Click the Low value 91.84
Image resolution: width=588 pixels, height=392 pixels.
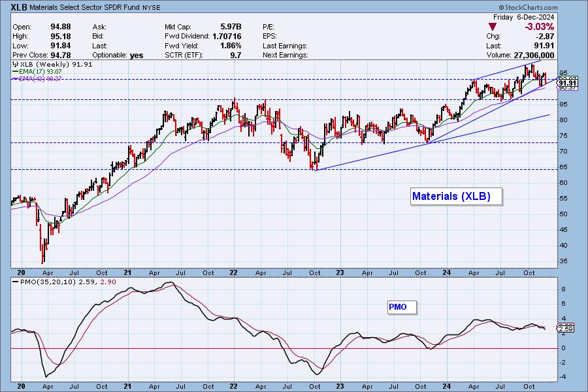pos(61,46)
